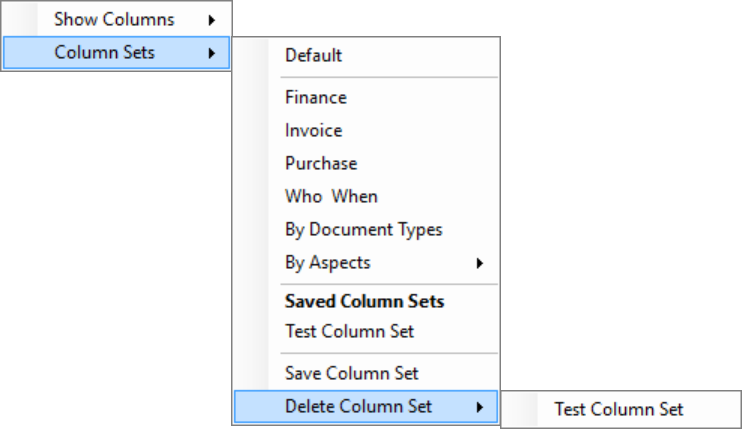Open the By Aspects submenu
Viewport: 742px width, 429px height.
click(x=327, y=263)
